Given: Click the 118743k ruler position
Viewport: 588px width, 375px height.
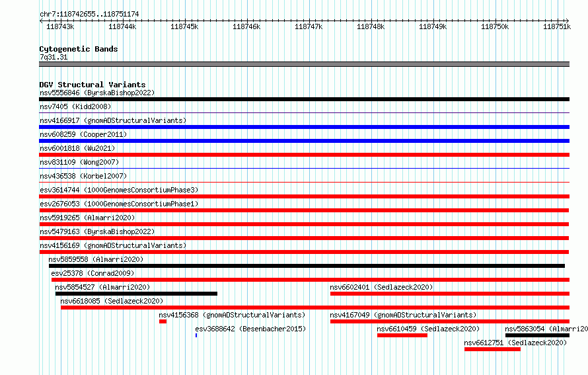Looking at the screenshot, I should click(60, 26).
